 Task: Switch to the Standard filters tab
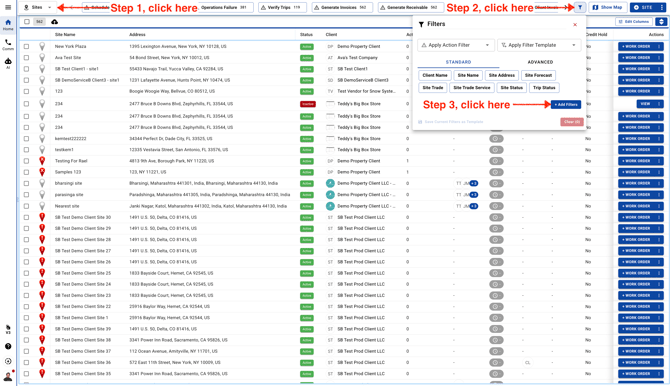(458, 62)
